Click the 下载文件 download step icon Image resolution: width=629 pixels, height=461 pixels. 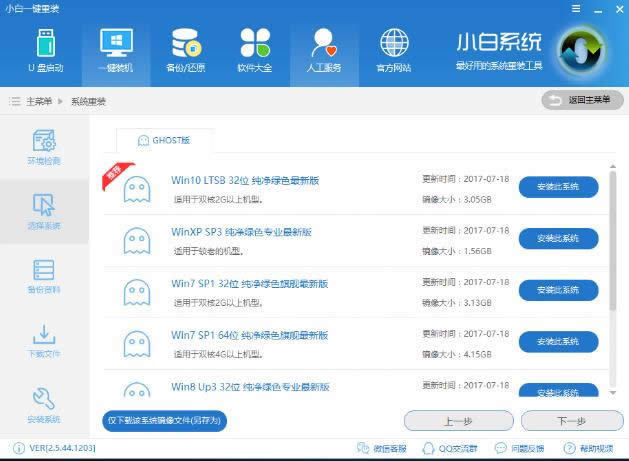tap(44, 341)
